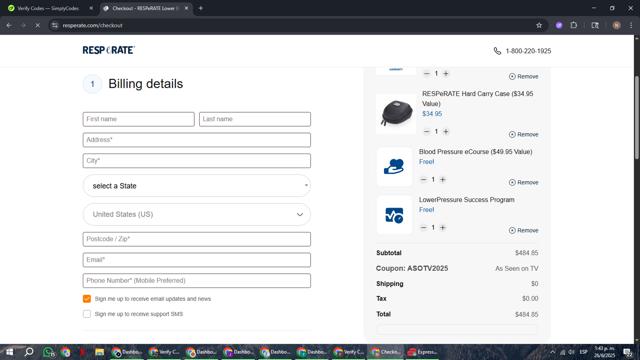Show hidden system tray icons
The height and width of the screenshot is (360, 640).
point(553,352)
